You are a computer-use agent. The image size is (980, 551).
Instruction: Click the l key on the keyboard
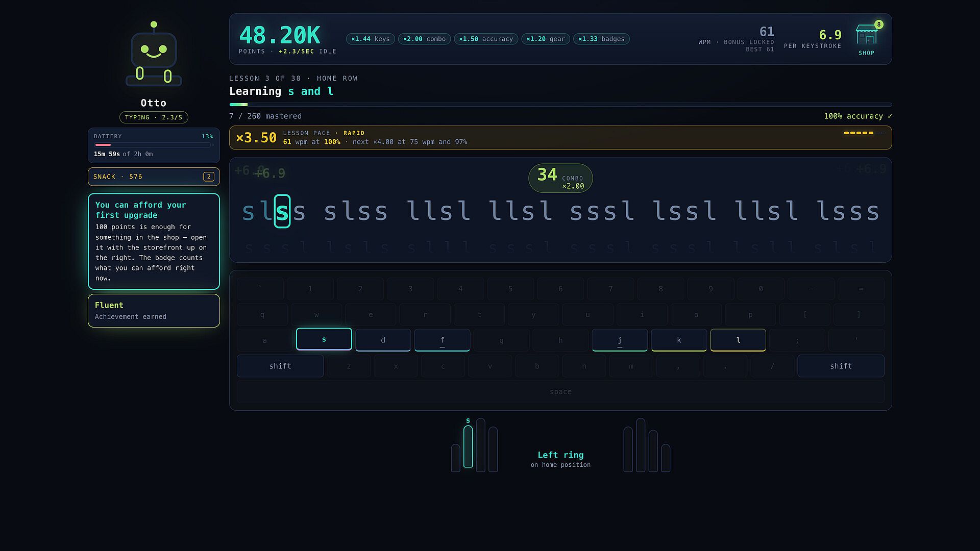(x=738, y=340)
